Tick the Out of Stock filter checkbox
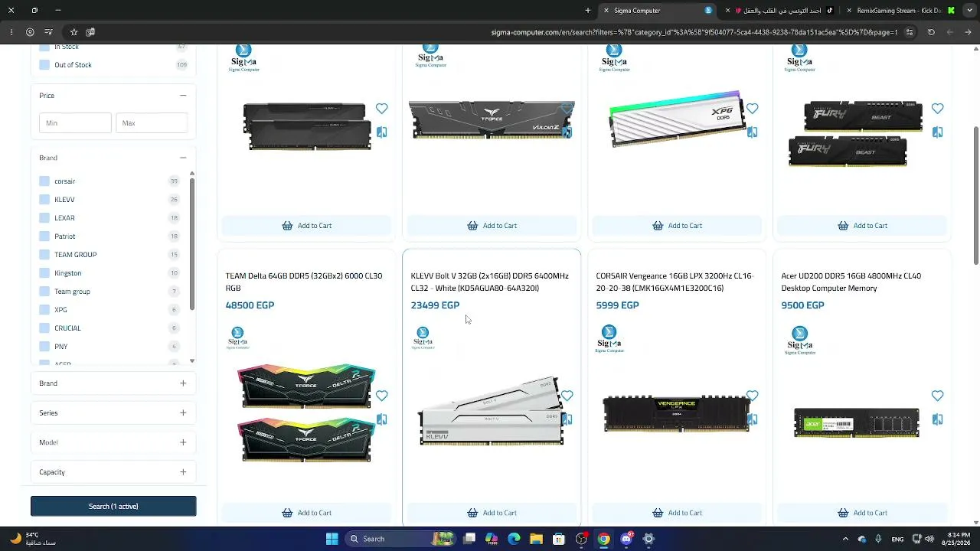980x551 pixels. coord(44,65)
